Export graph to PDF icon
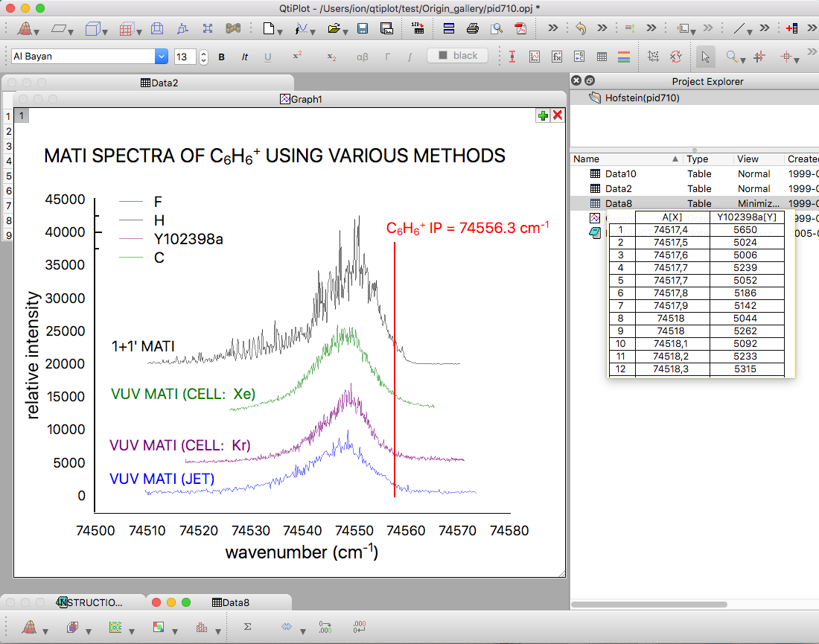This screenshot has width=819, height=644. coord(520,29)
